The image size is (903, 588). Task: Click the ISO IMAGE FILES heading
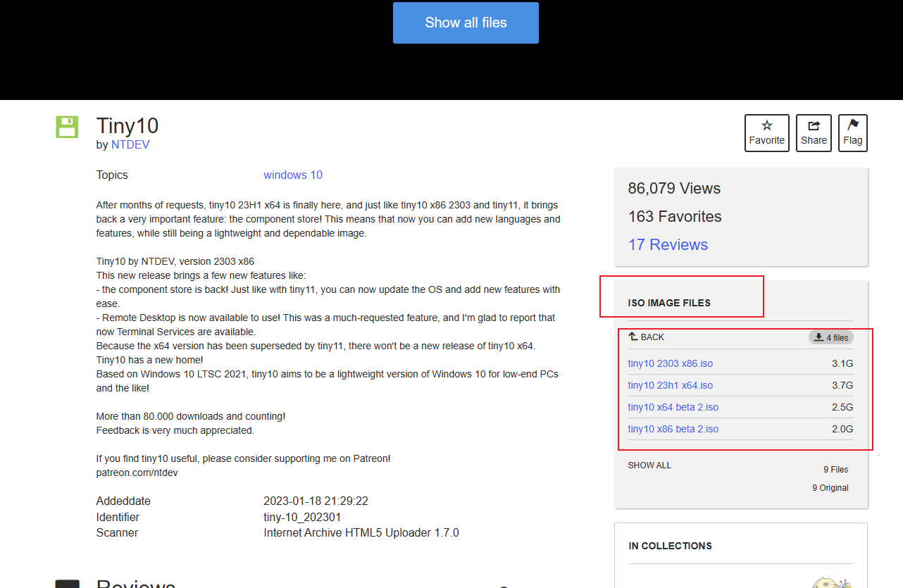click(x=669, y=303)
